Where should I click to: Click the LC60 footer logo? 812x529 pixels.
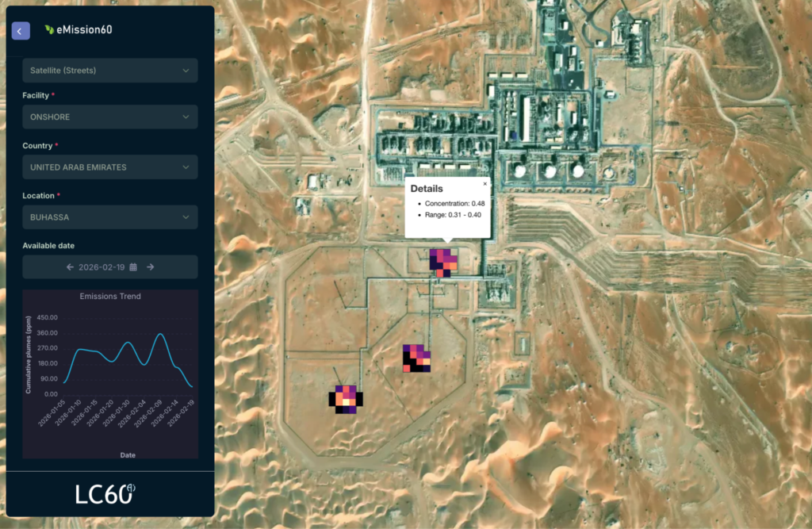click(x=105, y=494)
